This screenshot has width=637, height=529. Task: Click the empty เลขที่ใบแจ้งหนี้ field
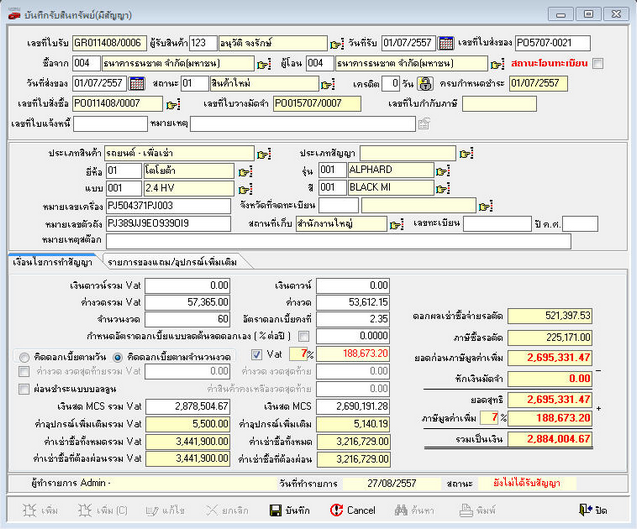110,124
